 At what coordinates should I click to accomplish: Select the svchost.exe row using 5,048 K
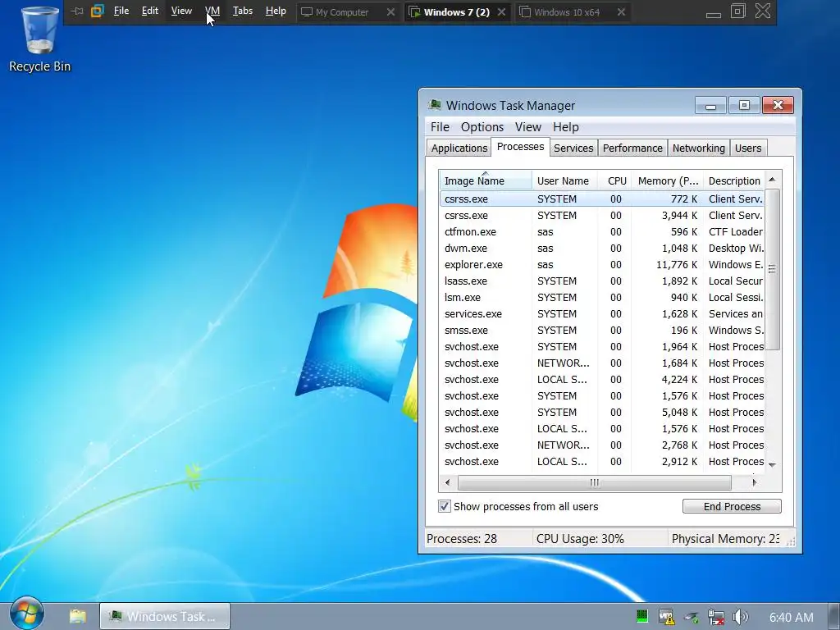pos(602,413)
